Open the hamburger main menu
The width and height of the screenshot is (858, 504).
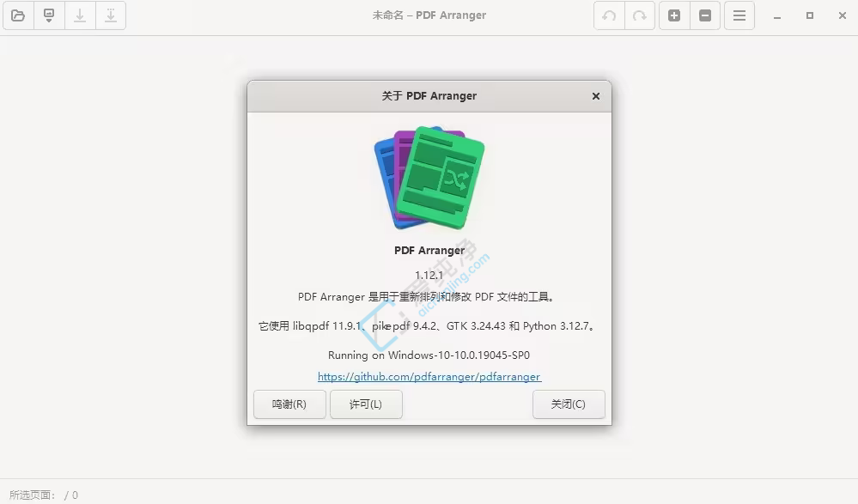click(739, 15)
